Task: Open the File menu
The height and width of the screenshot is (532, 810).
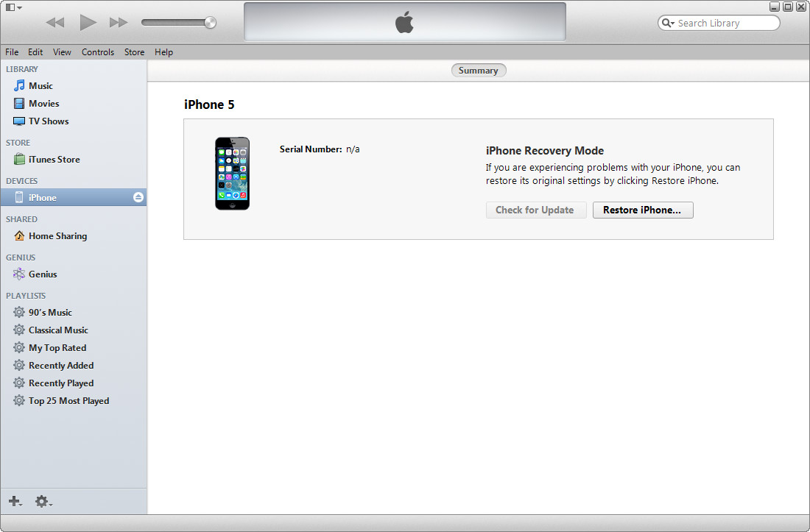Action: point(12,52)
